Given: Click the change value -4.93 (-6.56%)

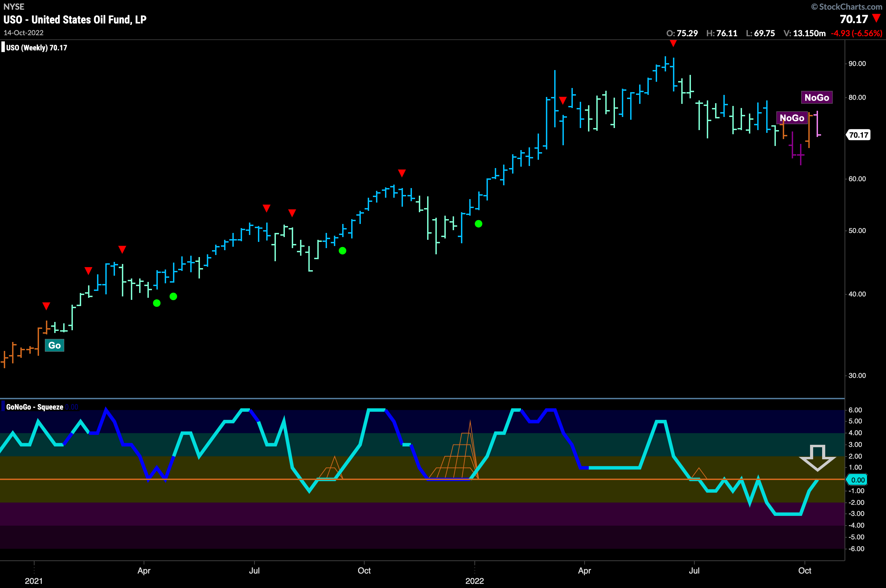Looking at the screenshot, I should coord(856,33).
